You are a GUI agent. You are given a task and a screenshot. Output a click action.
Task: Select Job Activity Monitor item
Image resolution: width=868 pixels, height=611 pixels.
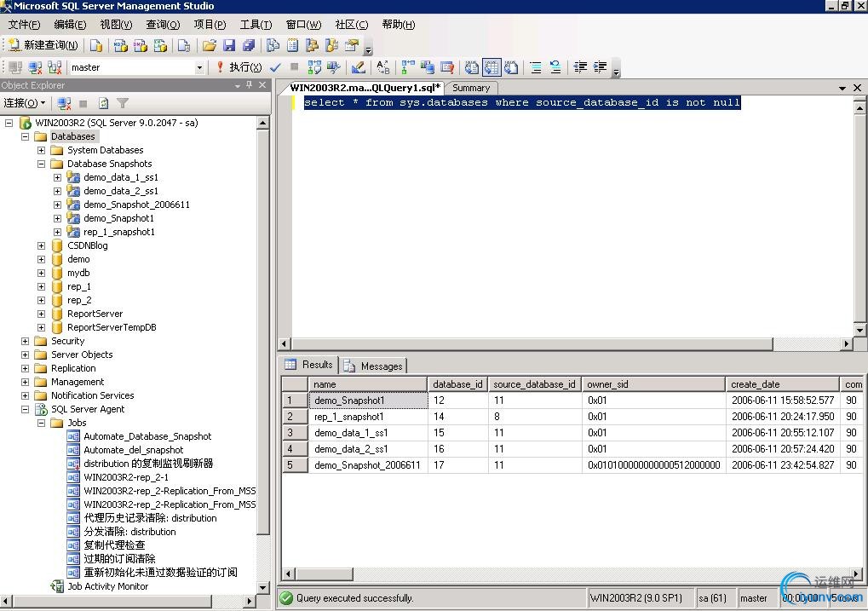[108, 586]
